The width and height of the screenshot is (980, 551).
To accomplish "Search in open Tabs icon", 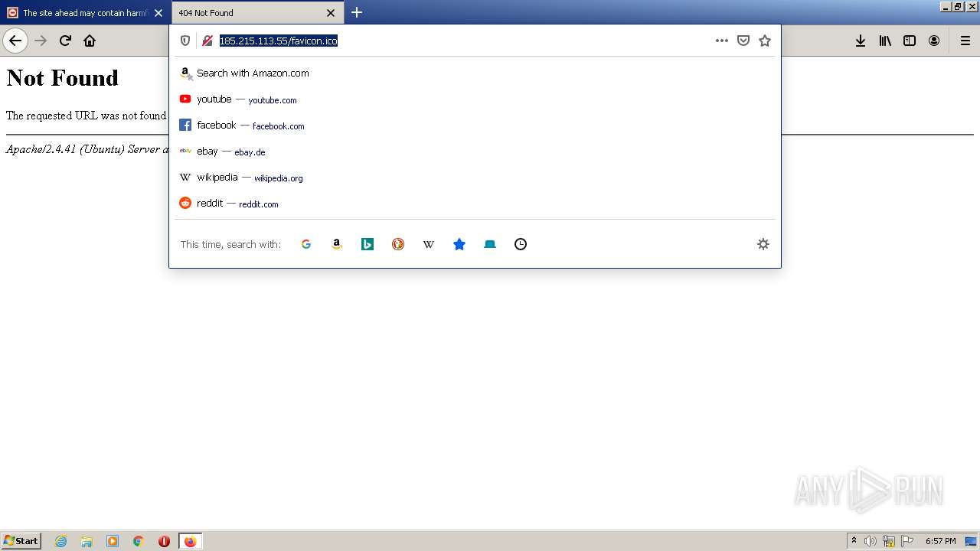I will [x=490, y=244].
